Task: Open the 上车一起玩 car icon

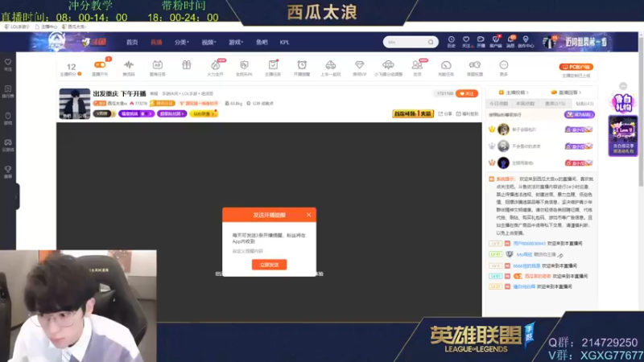Action: (x=331, y=65)
